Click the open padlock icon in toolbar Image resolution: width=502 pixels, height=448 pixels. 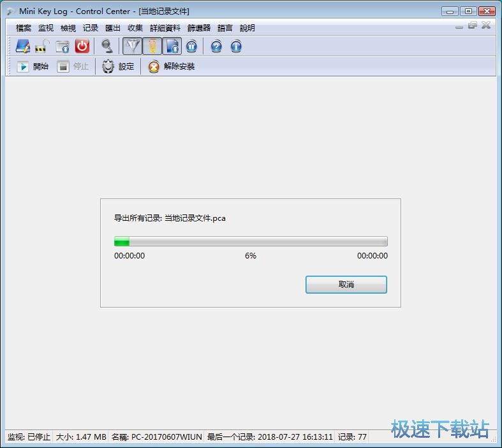tap(43, 47)
